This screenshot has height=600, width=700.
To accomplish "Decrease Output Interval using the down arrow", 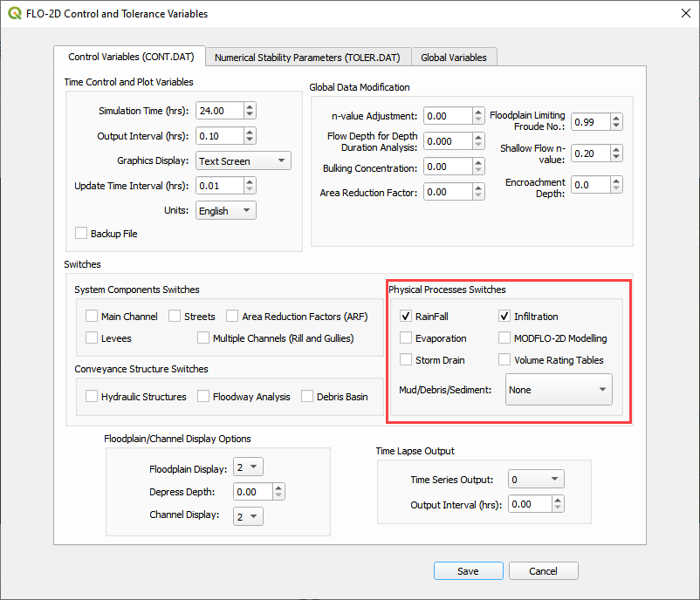I will (x=250, y=140).
